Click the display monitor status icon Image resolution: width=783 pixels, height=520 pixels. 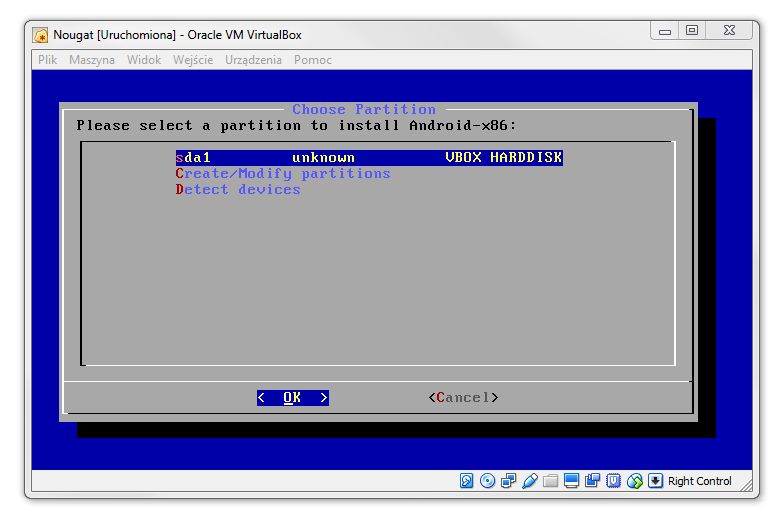tap(571, 481)
